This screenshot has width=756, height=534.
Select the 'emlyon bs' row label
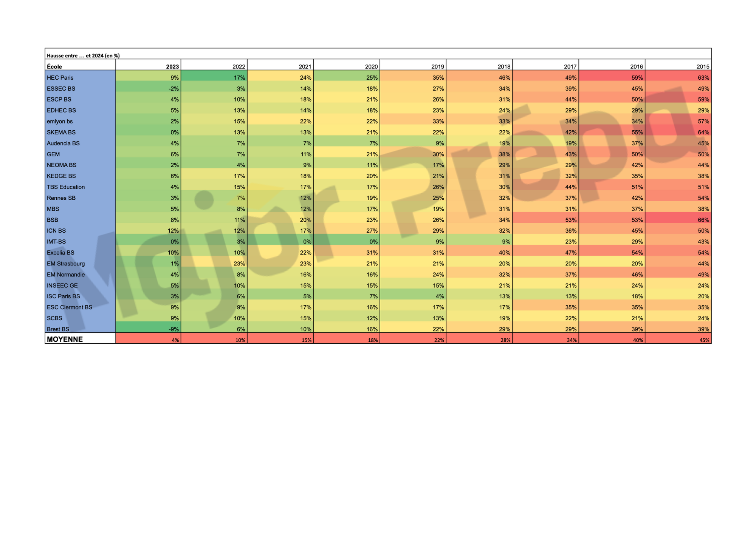click(60, 121)
